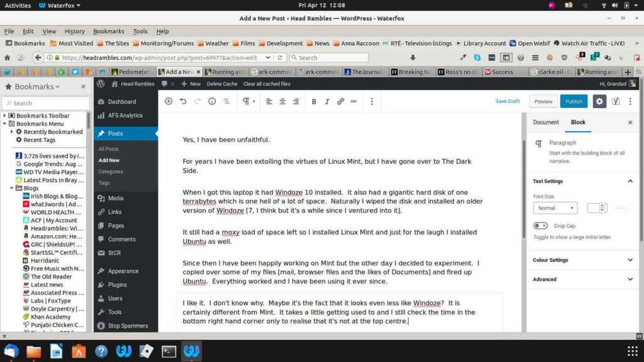
Task: Click the Publish button
Action: pos(574,101)
